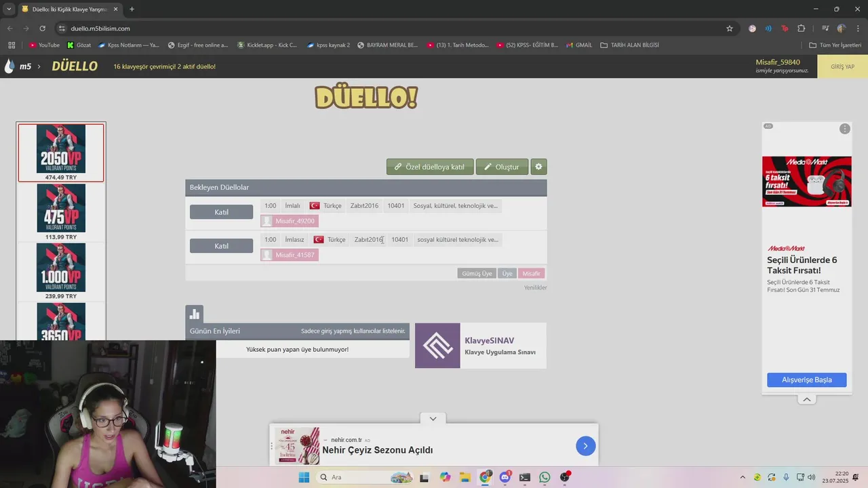The width and height of the screenshot is (868, 488).
Task: Open volume control in system tray
Action: tap(811, 477)
